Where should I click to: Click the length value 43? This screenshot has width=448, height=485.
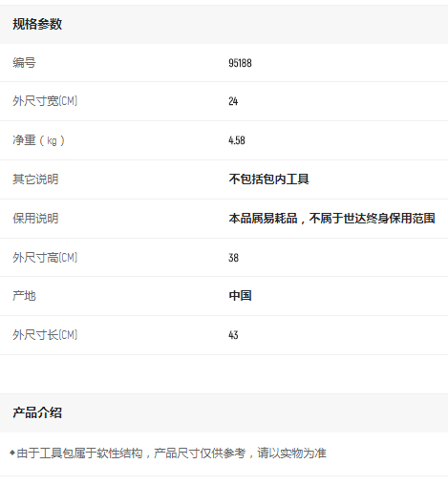point(233,335)
